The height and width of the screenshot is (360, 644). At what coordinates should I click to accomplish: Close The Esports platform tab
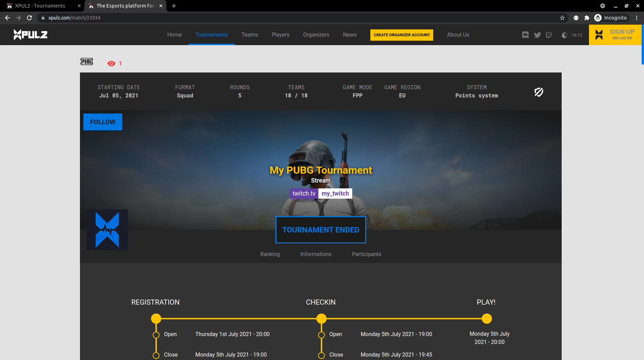click(161, 6)
